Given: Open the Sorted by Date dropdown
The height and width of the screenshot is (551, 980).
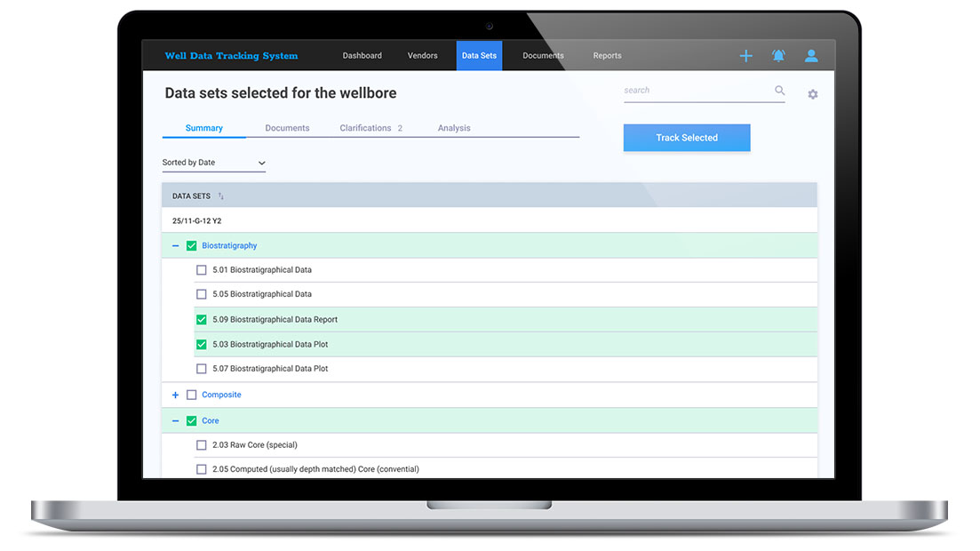Looking at the screenshot, I should point(214,163).
